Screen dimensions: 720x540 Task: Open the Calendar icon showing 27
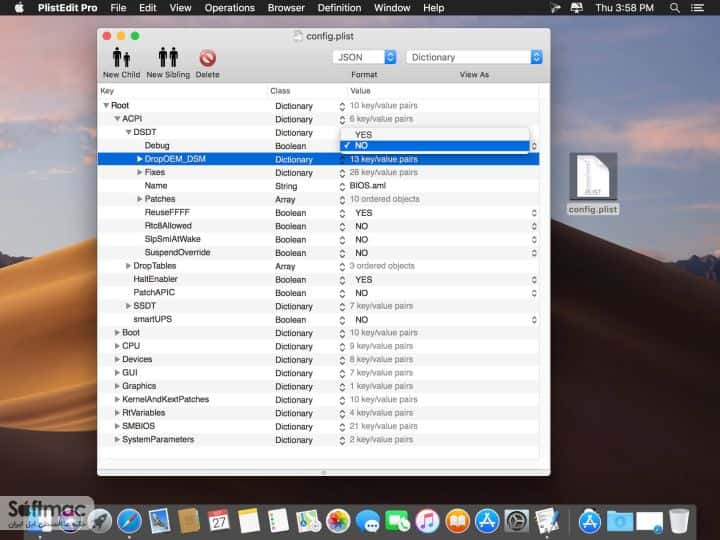[x=219, y=521]
